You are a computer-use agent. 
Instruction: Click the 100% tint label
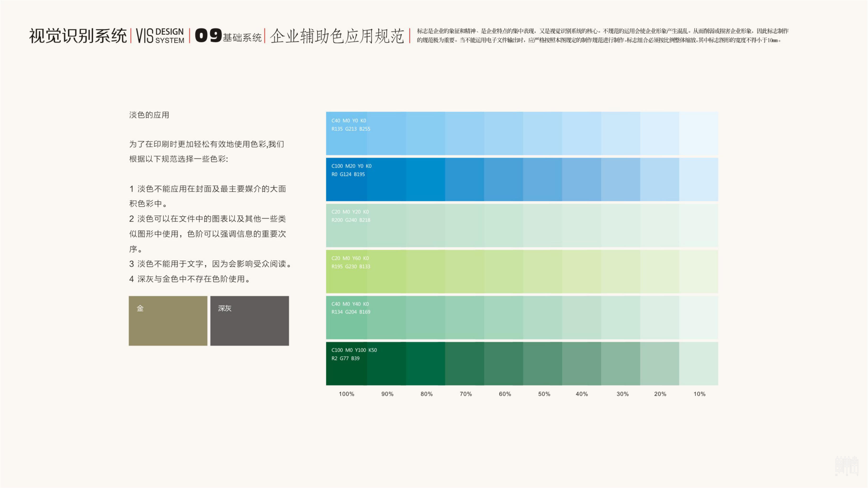(x=346, y=394)
